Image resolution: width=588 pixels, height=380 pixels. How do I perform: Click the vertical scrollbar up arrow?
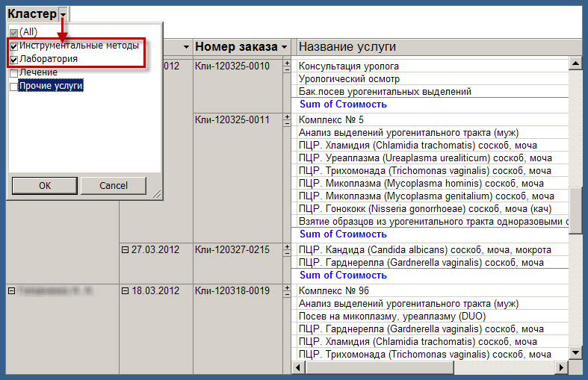pos(575,64)
